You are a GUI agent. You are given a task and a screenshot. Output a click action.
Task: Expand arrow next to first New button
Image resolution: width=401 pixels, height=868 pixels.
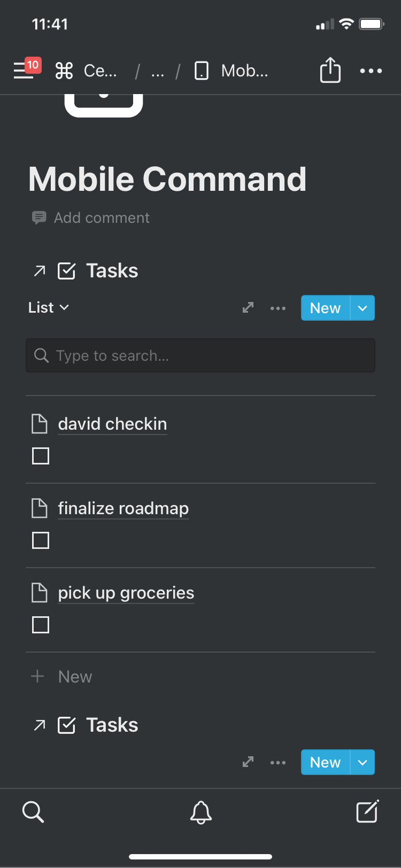tap(363, 308)
